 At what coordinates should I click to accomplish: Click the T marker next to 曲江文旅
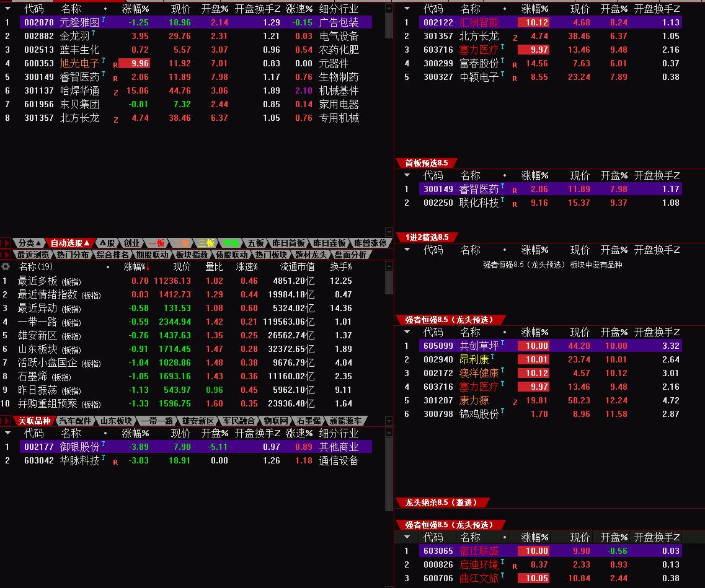pos(502,576)
